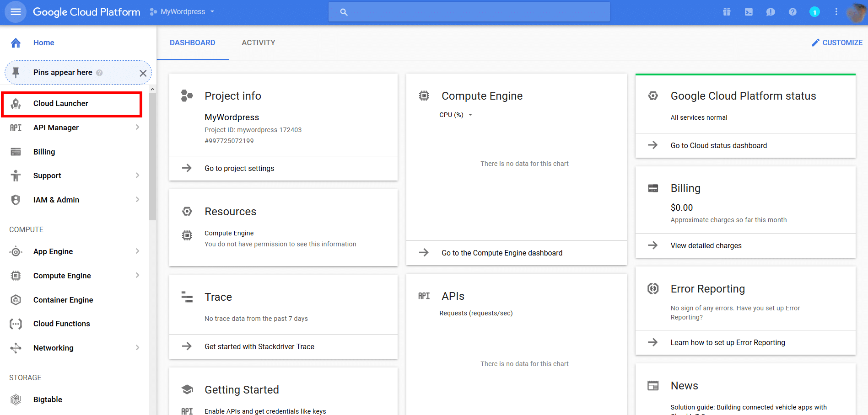Click inside the top search field

point(469,12)
